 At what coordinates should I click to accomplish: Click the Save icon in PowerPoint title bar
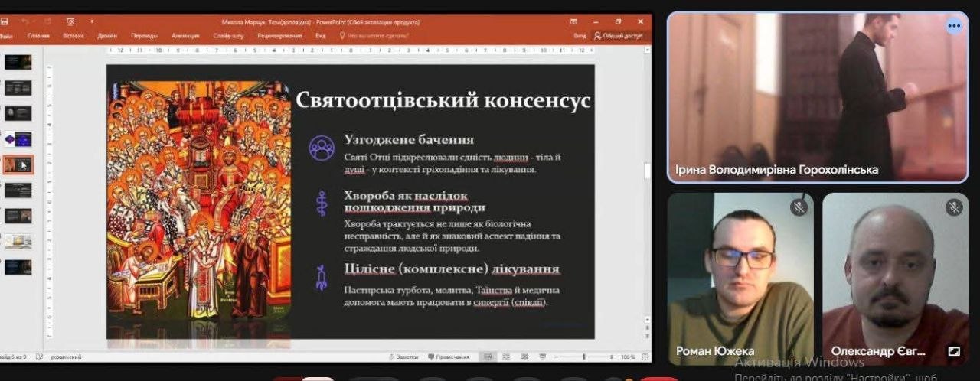[5, 22]
